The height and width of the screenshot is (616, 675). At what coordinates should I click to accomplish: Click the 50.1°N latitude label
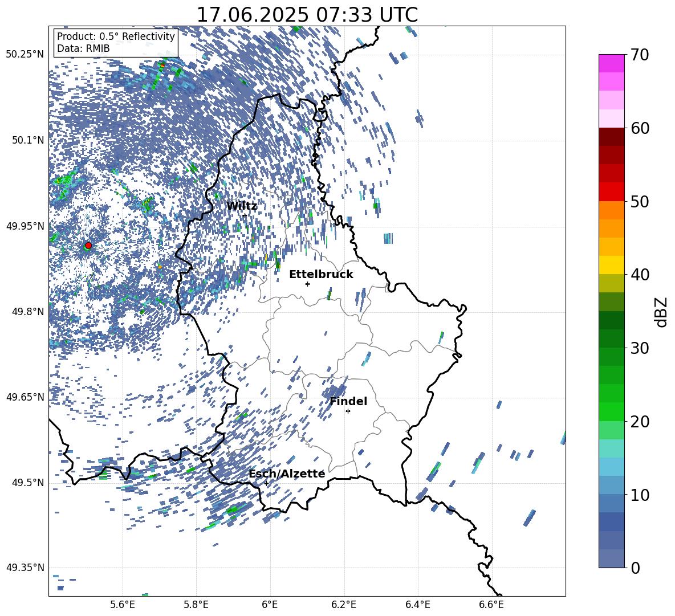tap(28, 140)
